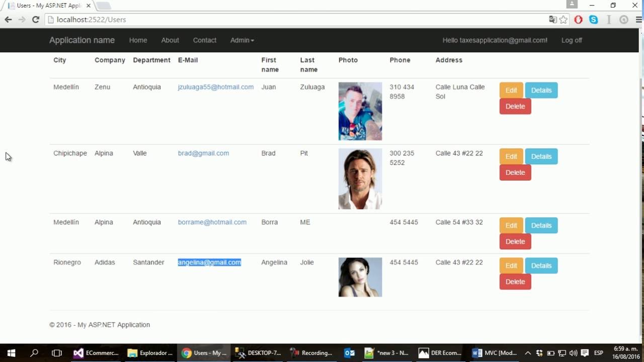Click the address bar with localhost:2522/Users
This screenshot has height=362, width=644.
click(297, 20)
